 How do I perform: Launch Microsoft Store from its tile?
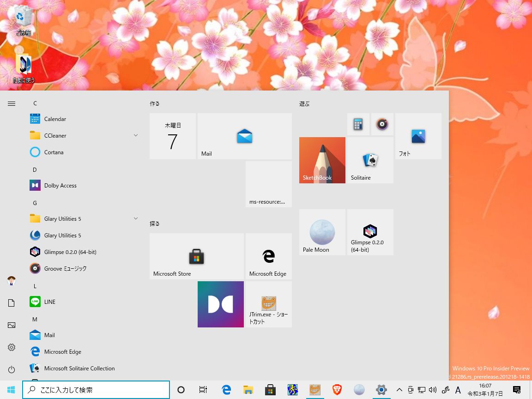[196, 256]
